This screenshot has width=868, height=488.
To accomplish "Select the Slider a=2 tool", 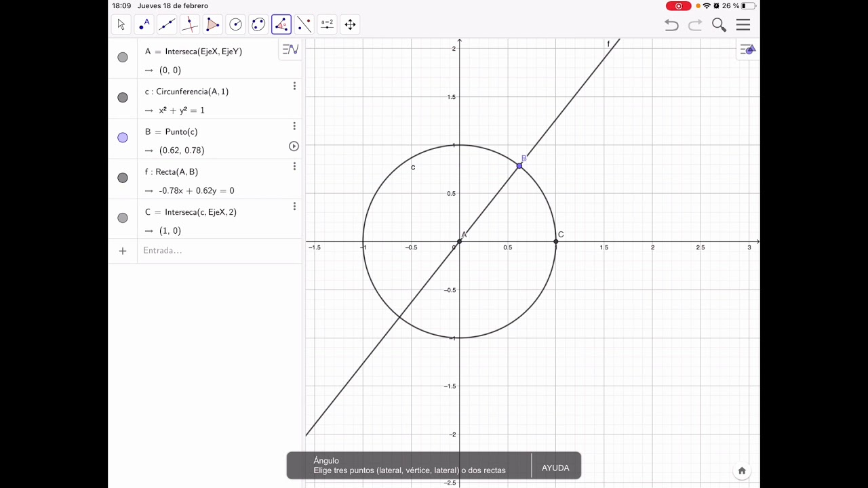I will (x=327, y=25).
